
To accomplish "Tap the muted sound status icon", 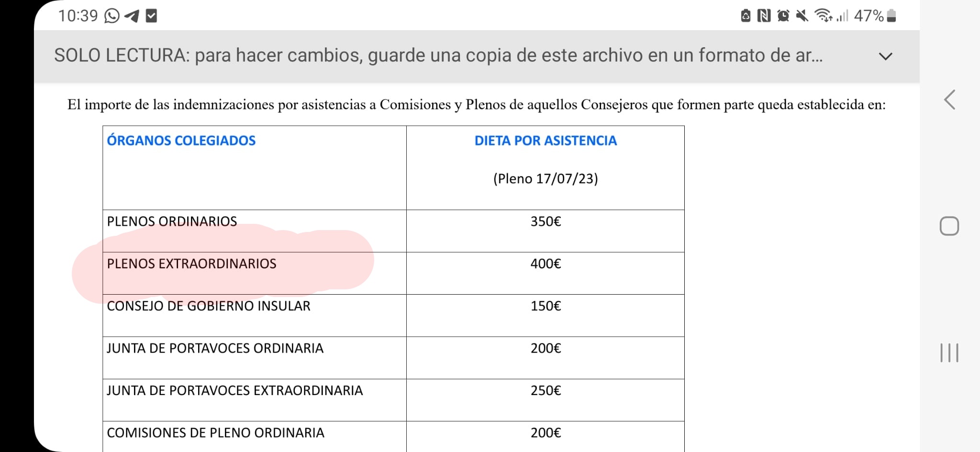I will [x=802, y=16].
